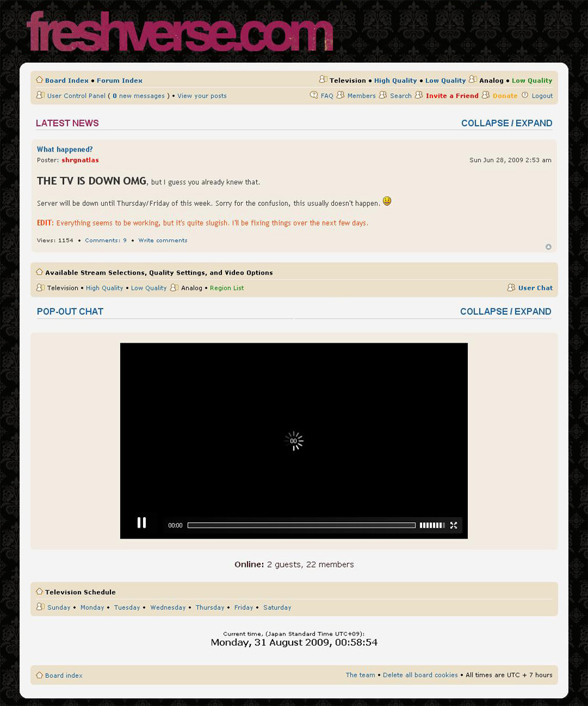The image size is (588, 706).
Task: Click house icon beside Television Schedule
Action: [40, 591]
